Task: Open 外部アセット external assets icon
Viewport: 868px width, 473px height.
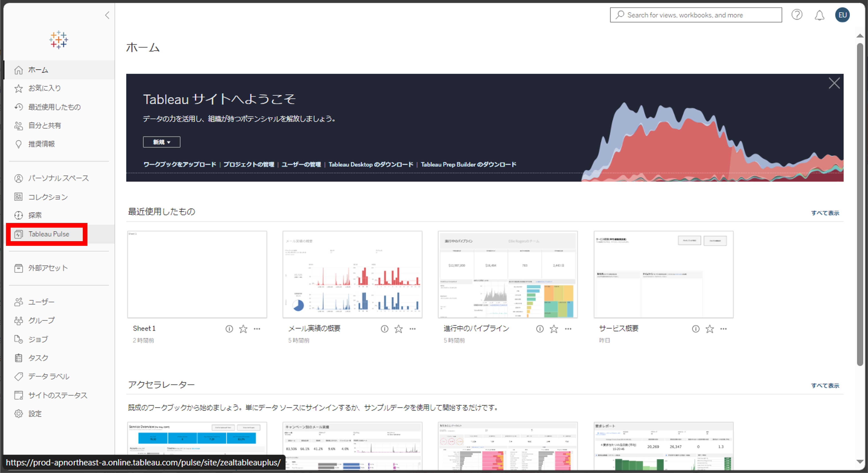Action: coord(19,268)
